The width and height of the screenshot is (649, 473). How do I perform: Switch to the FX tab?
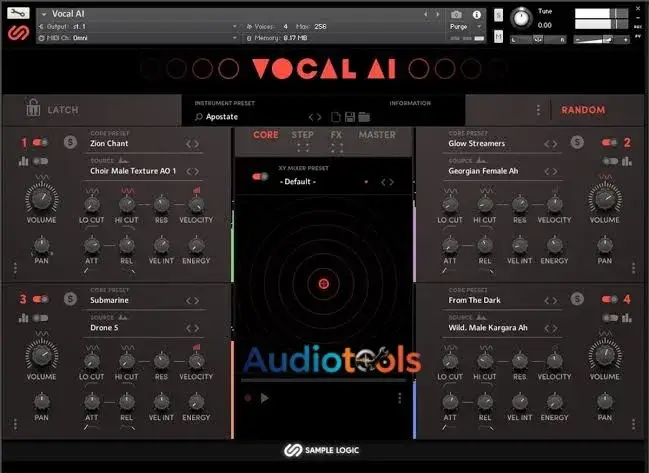(x=336, y=135)
